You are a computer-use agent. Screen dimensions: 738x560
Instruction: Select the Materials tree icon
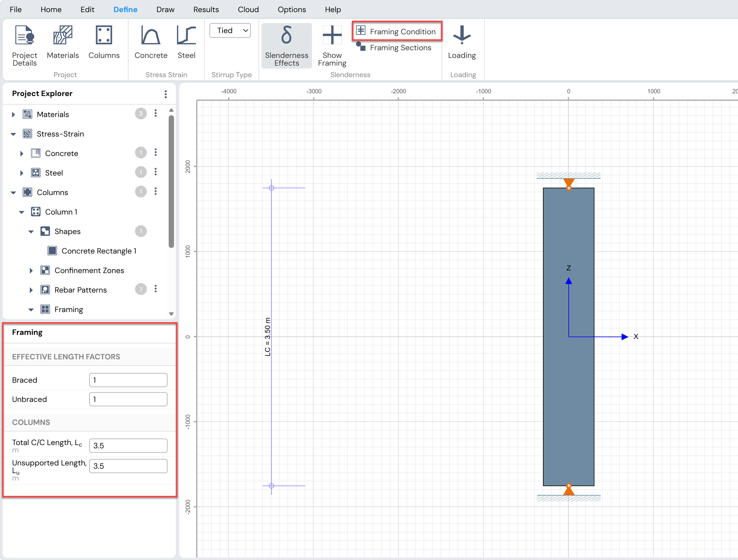[x=27, y=114]
